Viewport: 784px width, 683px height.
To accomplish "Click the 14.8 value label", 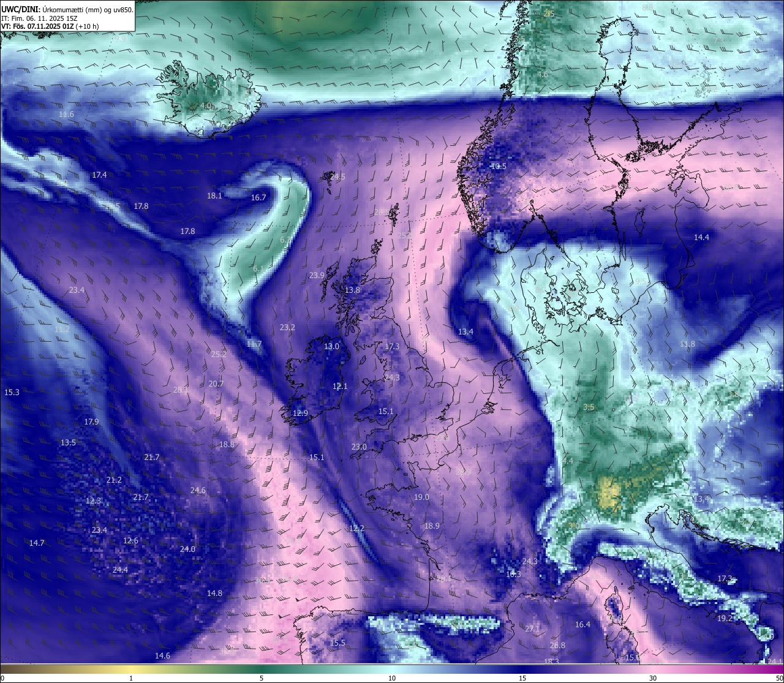I will click(214, 594).
